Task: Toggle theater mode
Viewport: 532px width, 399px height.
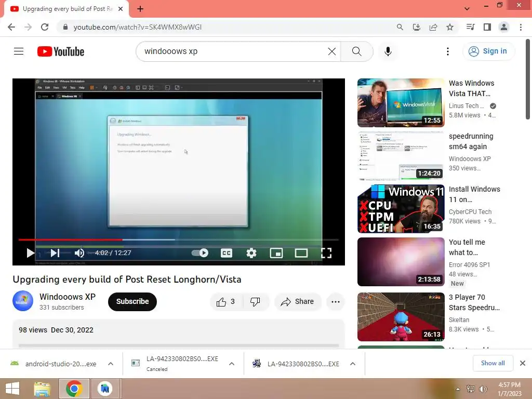Action: click(301, 253)
